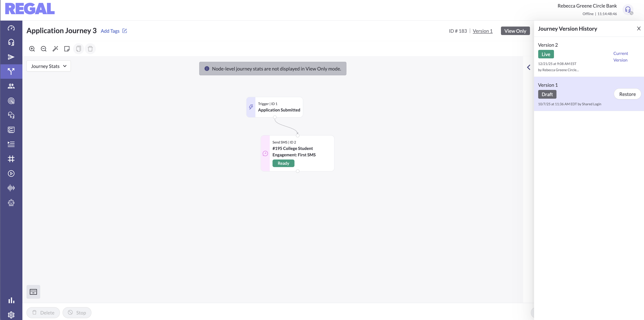Image resolution: width=644 pixels, height=320 pixels.
Task: Restore Version 1 of the journey
Action: (627, 94)
